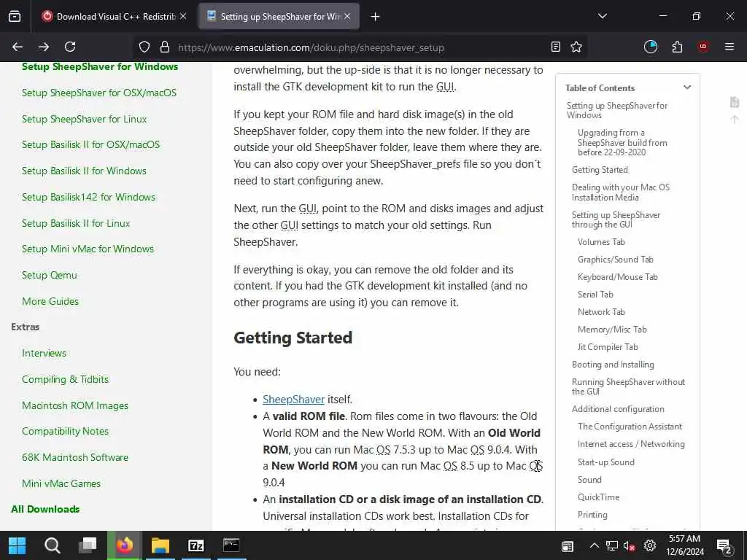The height and width of the screenshot is (560, 747).
Task: Follow the SheepShaver link in the list
Action: point(293,400)
